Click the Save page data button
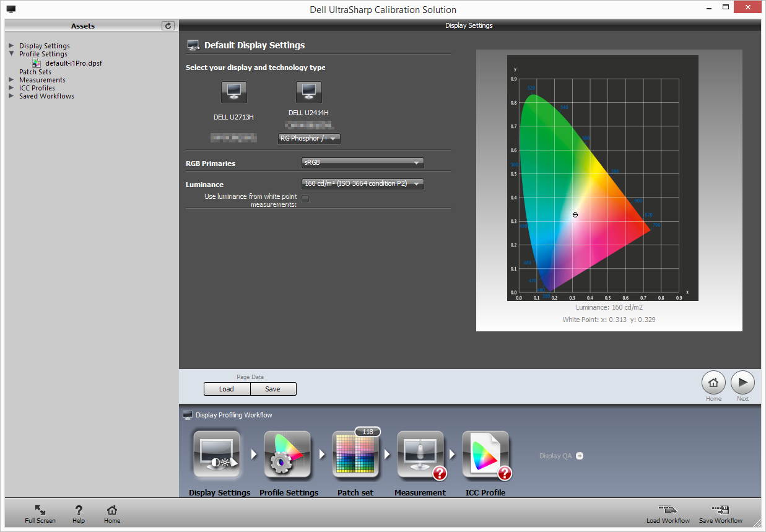This screenshot has width=766, height=532. [273, 389]
